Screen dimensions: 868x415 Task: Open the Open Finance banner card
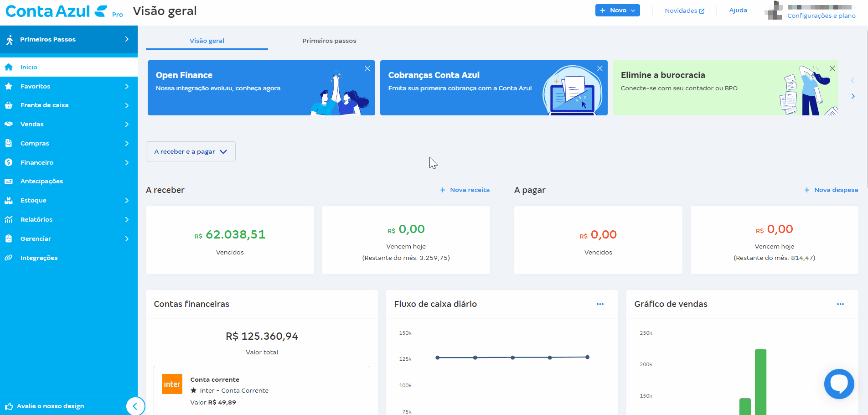coord(261,88)
